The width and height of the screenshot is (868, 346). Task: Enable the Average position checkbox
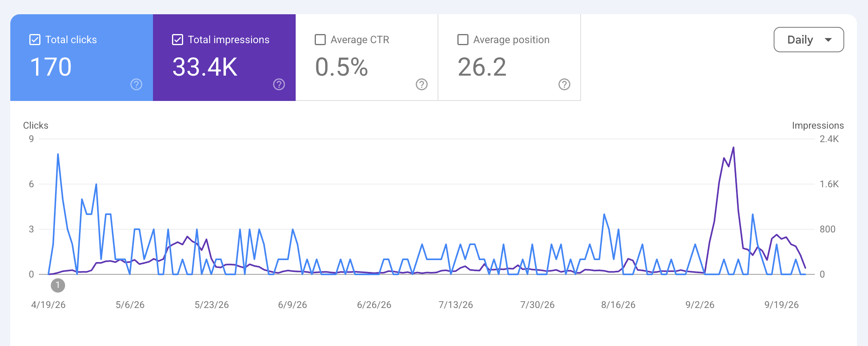pos(463,40)
